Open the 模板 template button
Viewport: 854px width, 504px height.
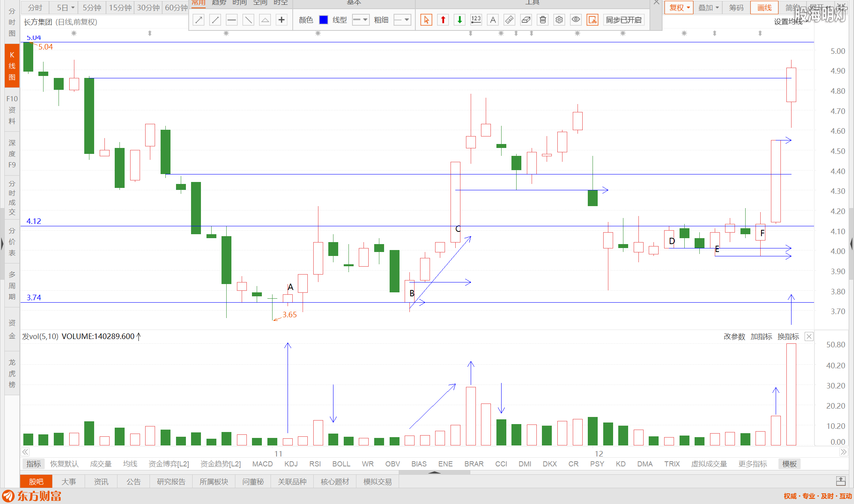click(x=789, y=464)
